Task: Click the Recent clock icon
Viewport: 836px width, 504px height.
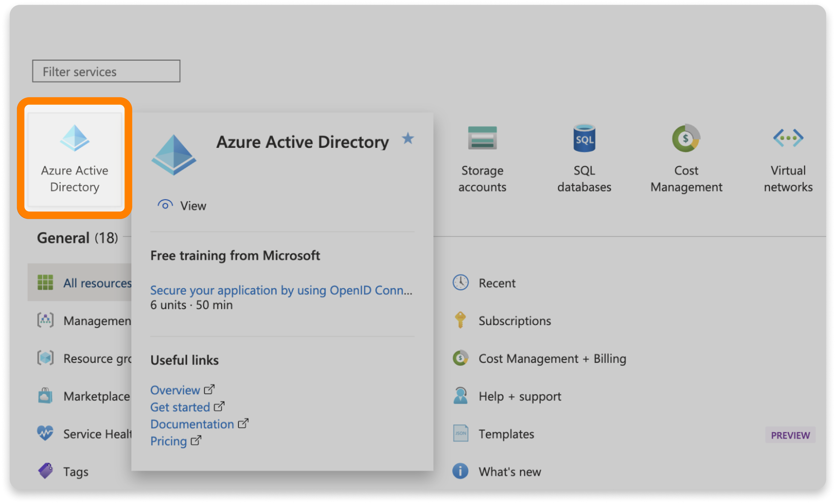Action: point(460,282)
